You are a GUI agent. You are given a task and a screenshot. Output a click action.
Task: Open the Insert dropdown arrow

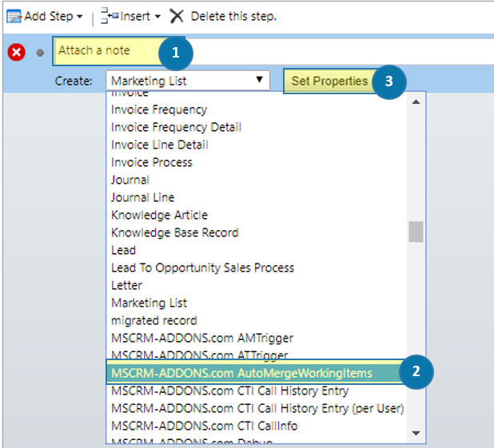click(x=157, y=17)
